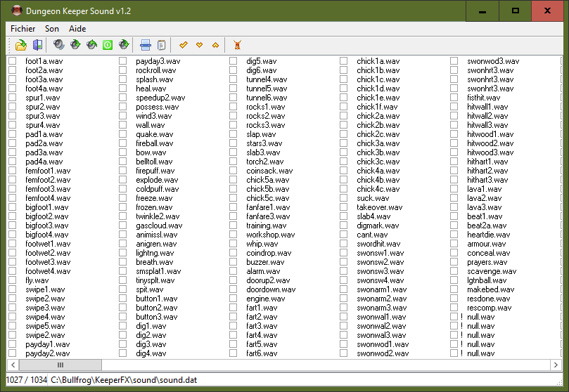Click fanfare3.wav entry
Image resolution: width=569 pixels, height=392 pixels.
(x=268, y=216)
